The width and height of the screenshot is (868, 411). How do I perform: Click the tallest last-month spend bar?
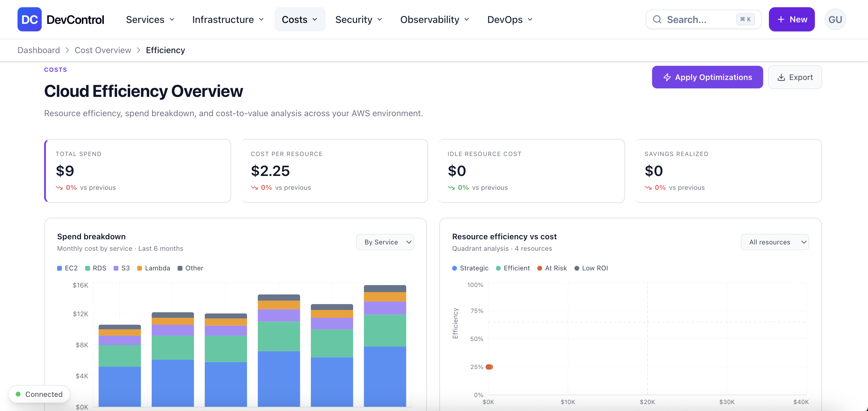[x=385, y=346]
